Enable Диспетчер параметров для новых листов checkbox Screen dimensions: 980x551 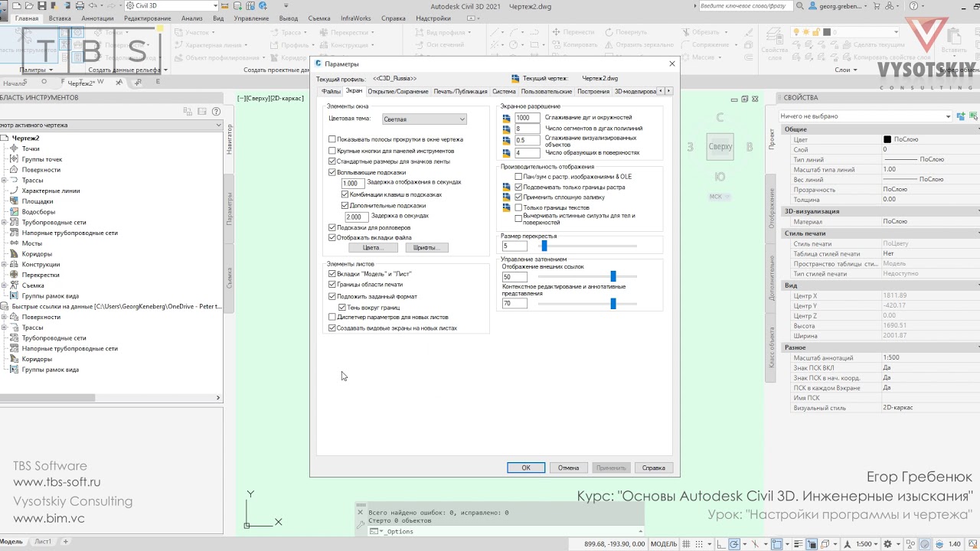(x=332, y=317)
